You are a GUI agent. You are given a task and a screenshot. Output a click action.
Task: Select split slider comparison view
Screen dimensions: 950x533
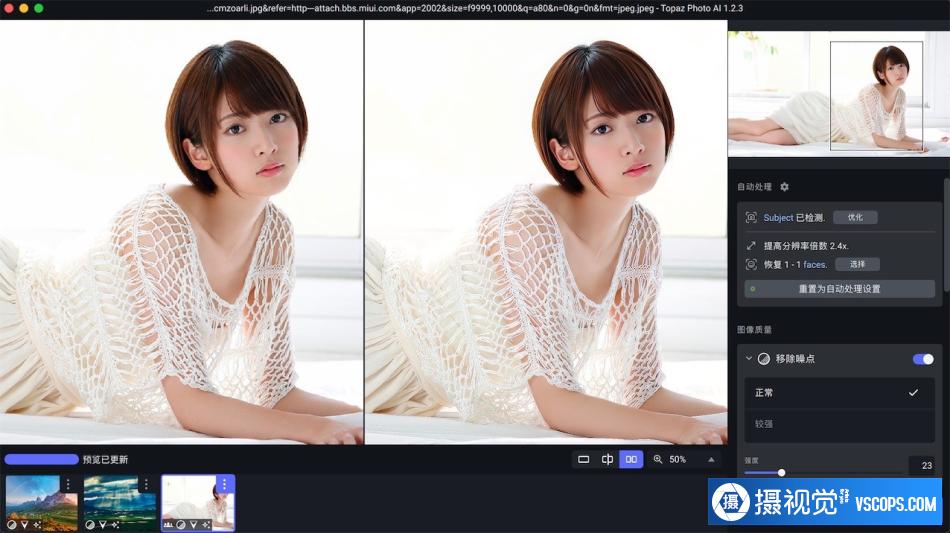(x=607, y=460)
